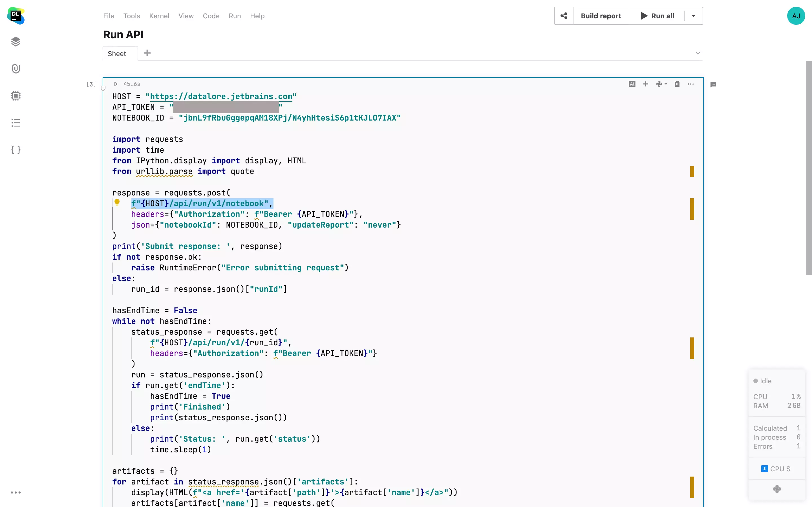Viewport: 812px width, 507px height.
Task: Expand the Run button dropdown arrow
Action: click(694, 16)
